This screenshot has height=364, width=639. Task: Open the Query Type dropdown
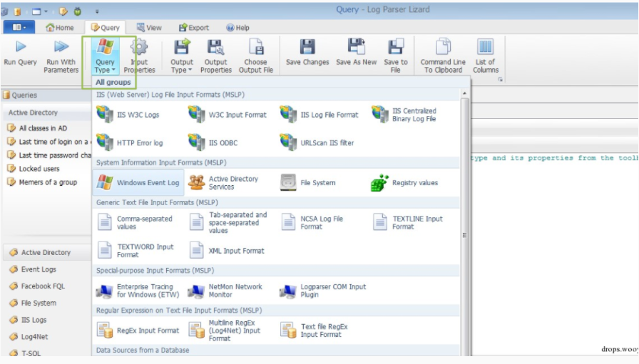click(x=105, y=56)
